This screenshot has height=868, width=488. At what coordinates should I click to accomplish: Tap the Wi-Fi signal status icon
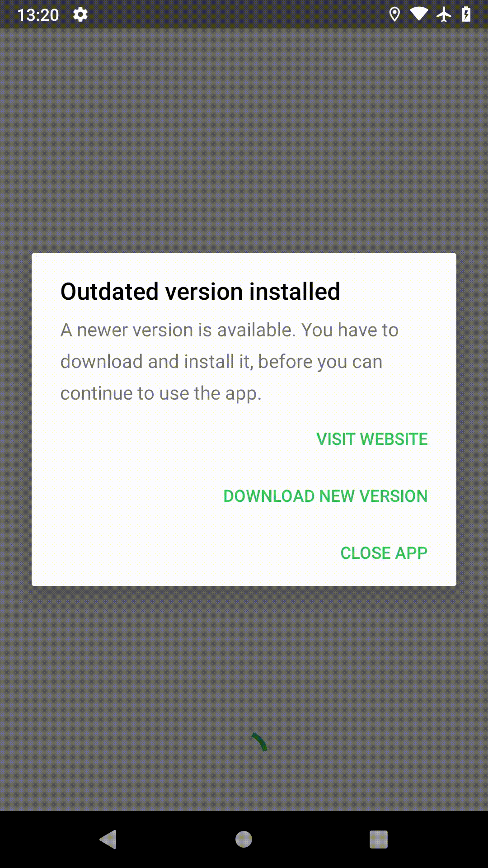pyautogui.click(x=419, y=14)
